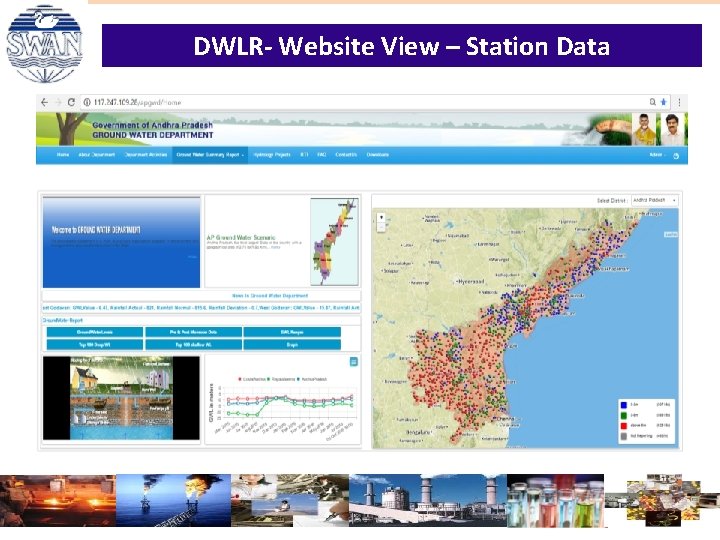
Task: Open the RTI menu item
Action: pos(304,155)
